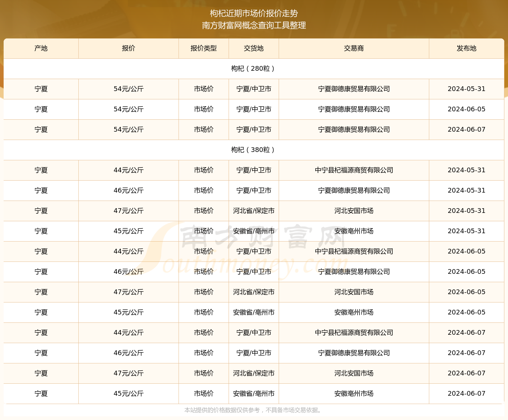This screenshot has height=420, width=508.
Task: Click 45元/公斤 price dated 2024-05-31
Action: [128, 231]
